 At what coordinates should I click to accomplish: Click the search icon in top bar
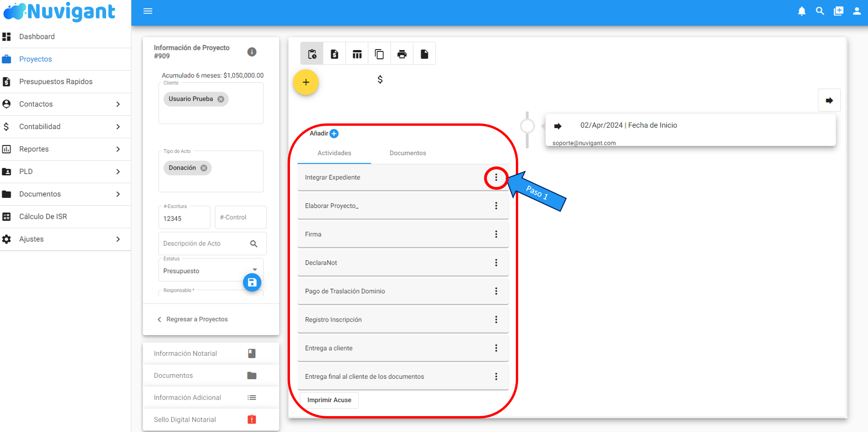tap(820, 11)
